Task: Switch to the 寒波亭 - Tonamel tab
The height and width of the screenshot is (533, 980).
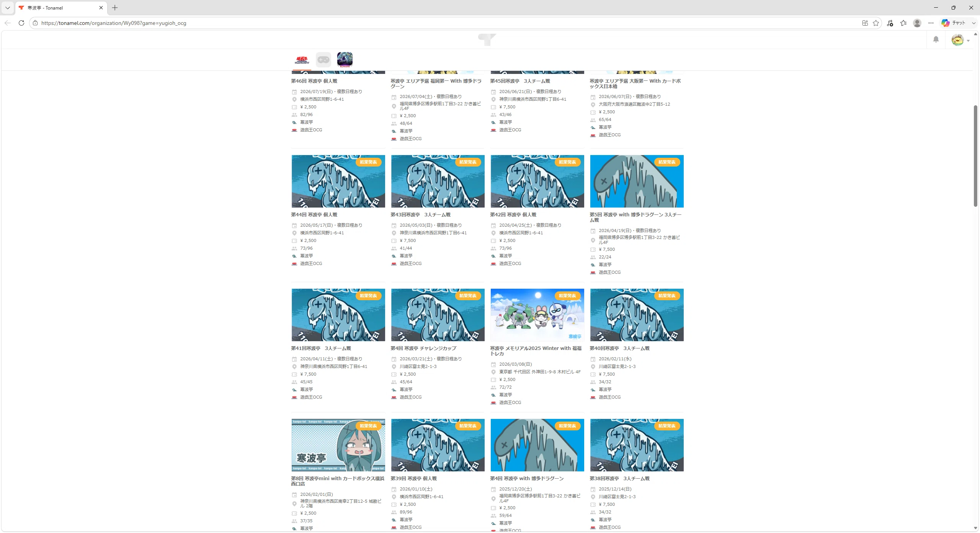Action: (x=61, y=8)
